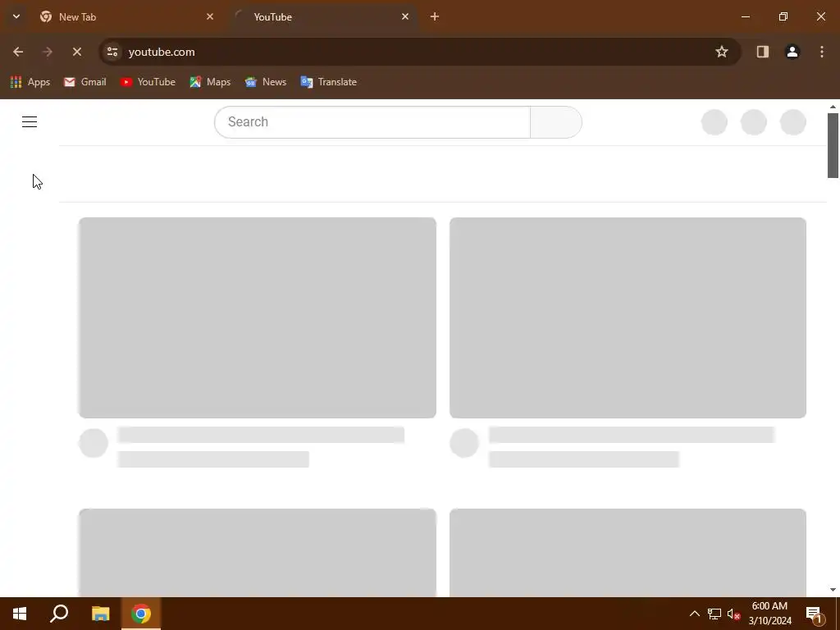The image size is (840, 630).
Task: Open the News bookmark
Action: coord(266,82)
